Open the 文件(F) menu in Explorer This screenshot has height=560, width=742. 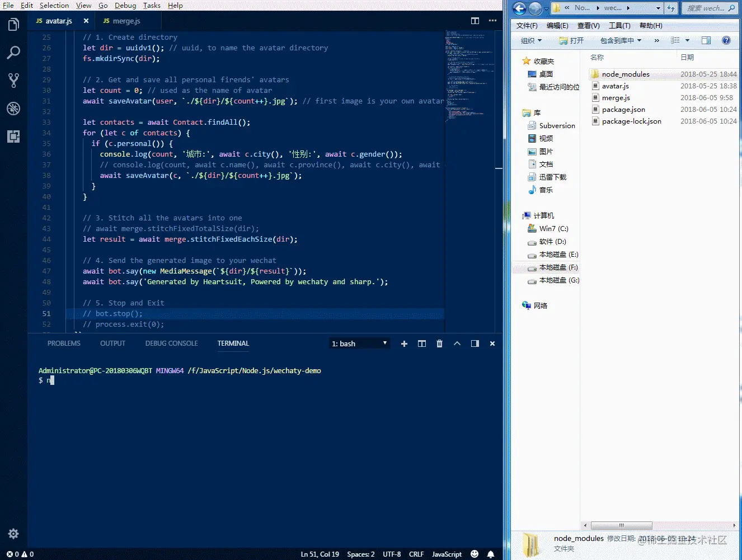tap(527, 26)
